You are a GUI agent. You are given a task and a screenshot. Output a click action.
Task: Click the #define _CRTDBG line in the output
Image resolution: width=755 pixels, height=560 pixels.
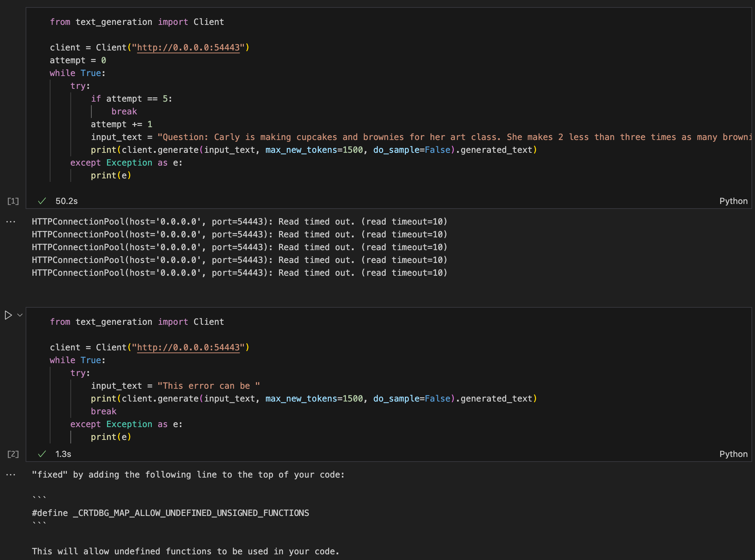[170, 513]
